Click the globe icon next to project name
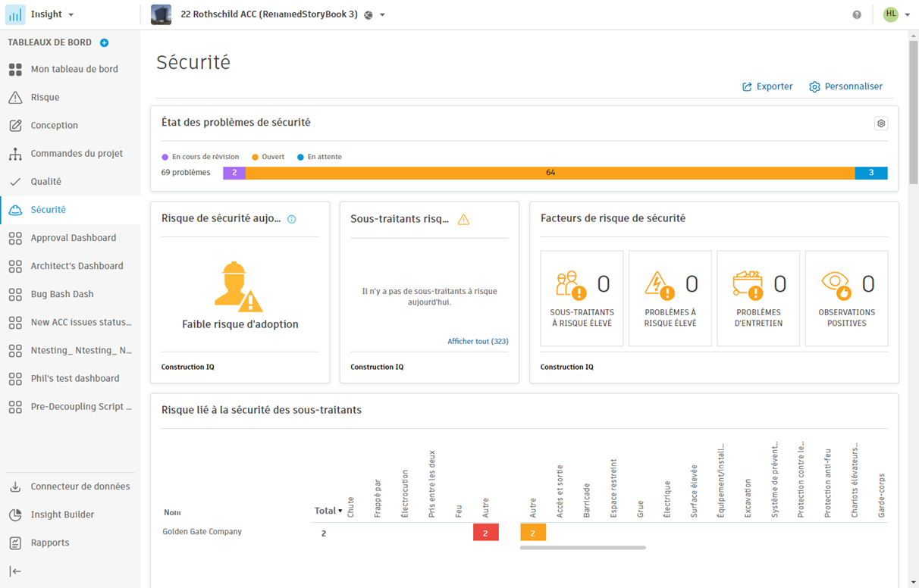Viewport: 919px width, 588px height. coord(369,15)
